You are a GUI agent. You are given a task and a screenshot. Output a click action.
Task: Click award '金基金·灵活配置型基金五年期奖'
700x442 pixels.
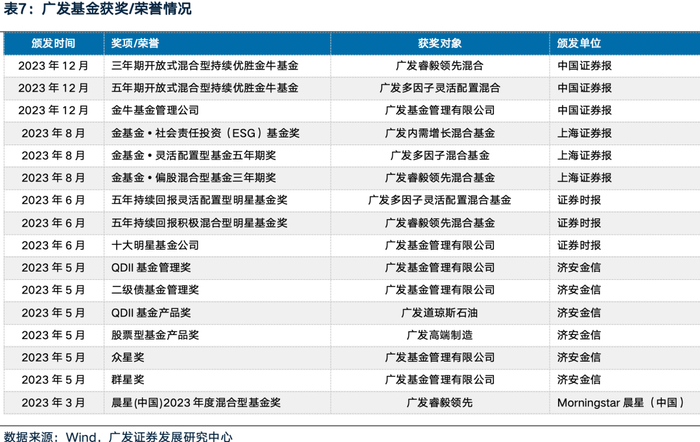pos(193,155)
